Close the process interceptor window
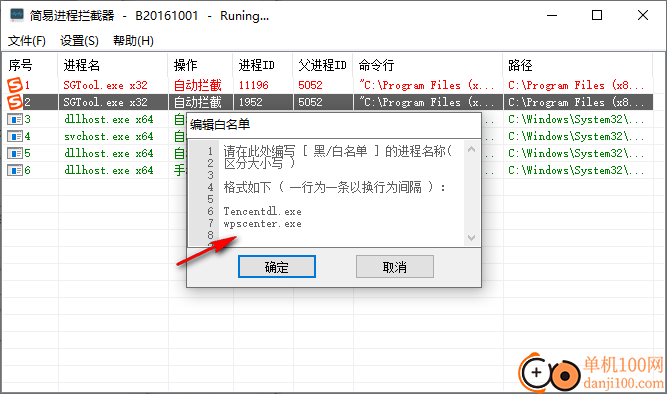 (x=643, y=15)
